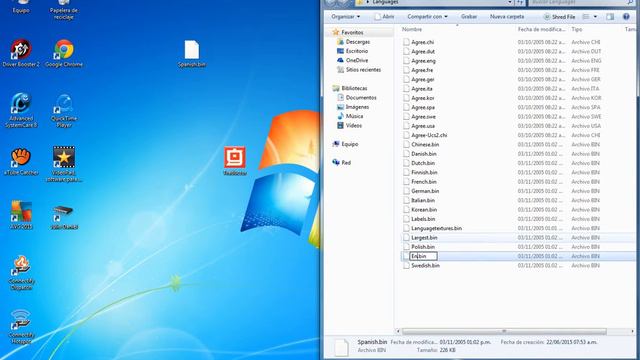
Task: Open Descargas in navigation pane
Action: pyautogui.click(x=353, y=42)
